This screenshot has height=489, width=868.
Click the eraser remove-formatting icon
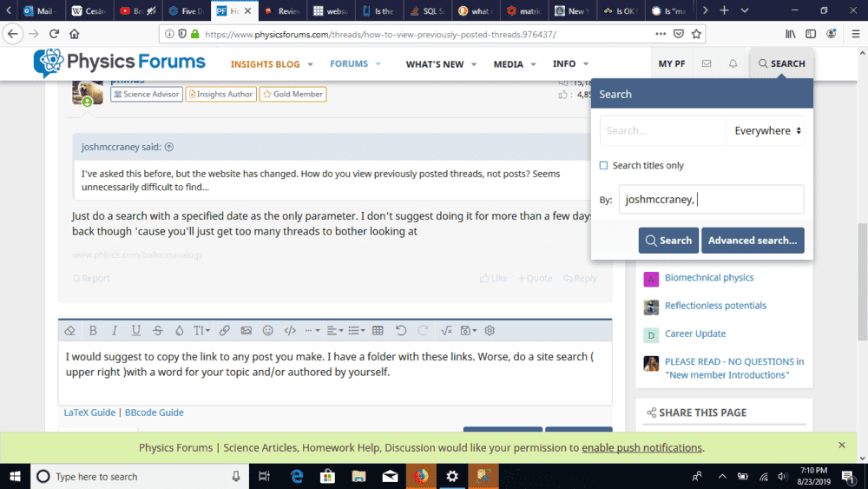click(70, 331)
